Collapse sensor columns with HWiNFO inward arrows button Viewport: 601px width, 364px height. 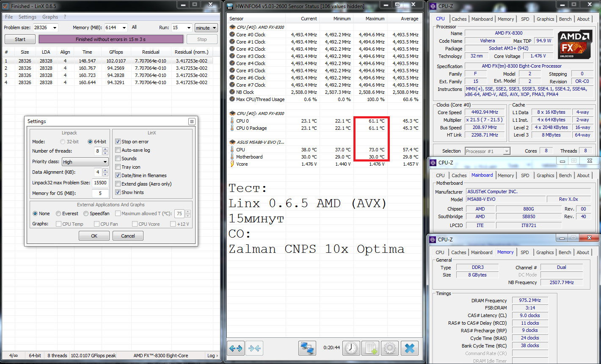click(255, 348)
